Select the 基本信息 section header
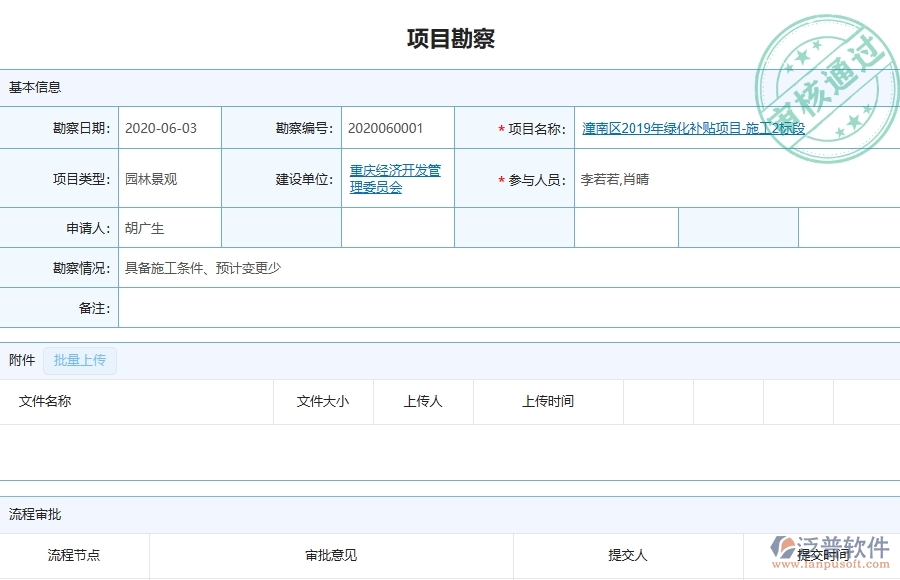Viewport: 900px width, 580px height. click(x=33, y=87)
